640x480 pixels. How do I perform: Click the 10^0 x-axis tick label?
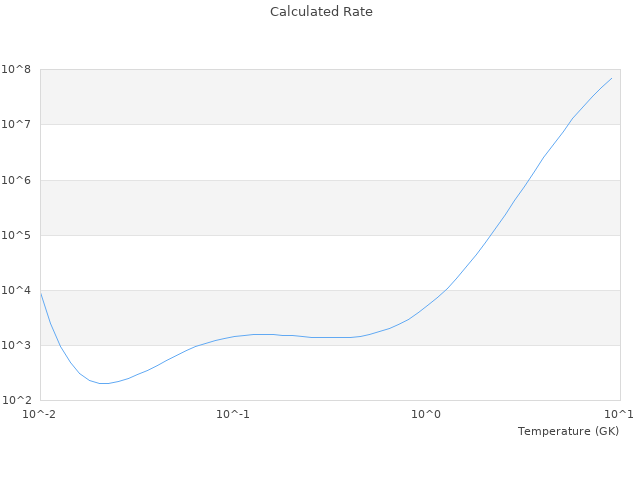pos(427,414)
